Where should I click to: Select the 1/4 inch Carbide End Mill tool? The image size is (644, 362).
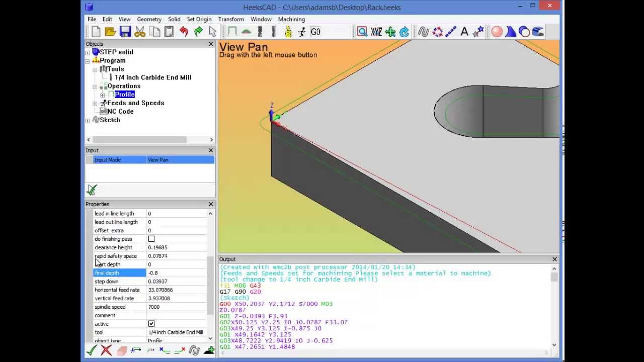(153, 77)
